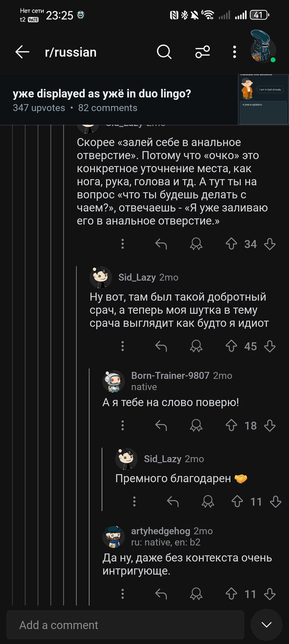Open options for the 'Премного благодарен' comment

135,502
